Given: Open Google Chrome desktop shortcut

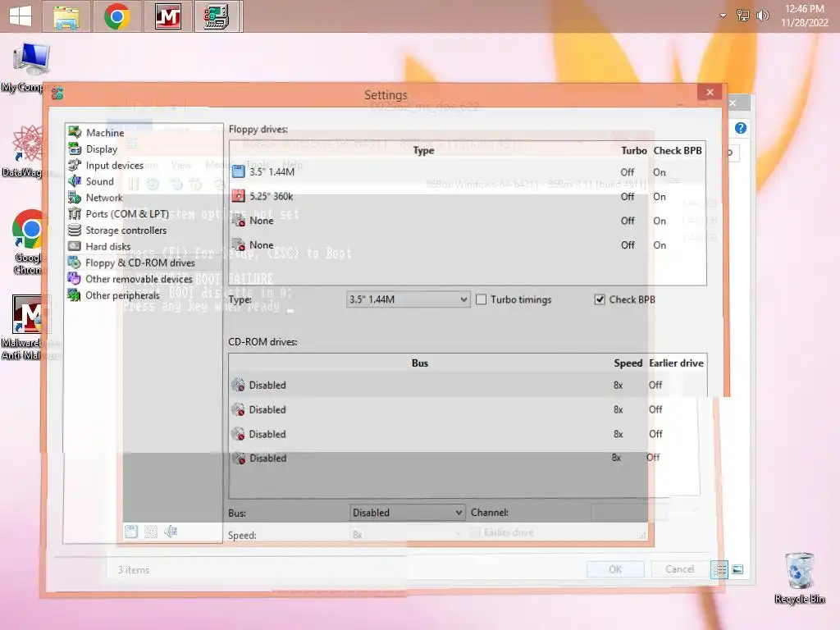Looking at the screenshot, I should 28,242.
